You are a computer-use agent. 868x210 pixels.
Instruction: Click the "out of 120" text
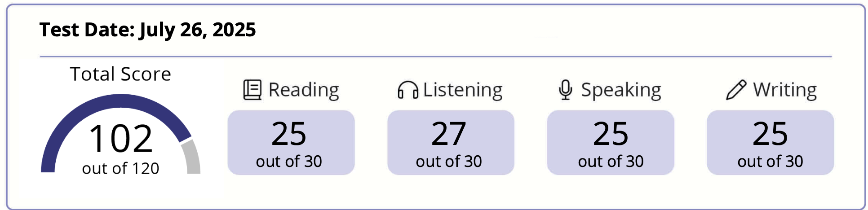point(120,169)
